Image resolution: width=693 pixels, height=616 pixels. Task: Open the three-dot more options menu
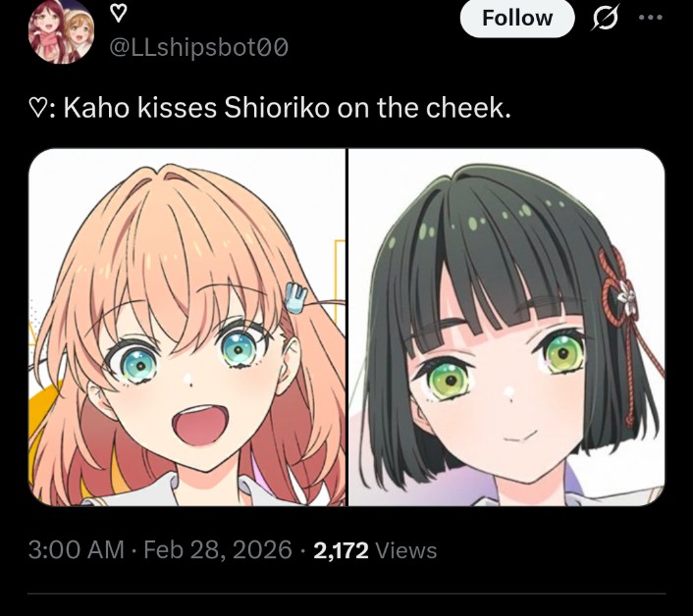point(651,18)
